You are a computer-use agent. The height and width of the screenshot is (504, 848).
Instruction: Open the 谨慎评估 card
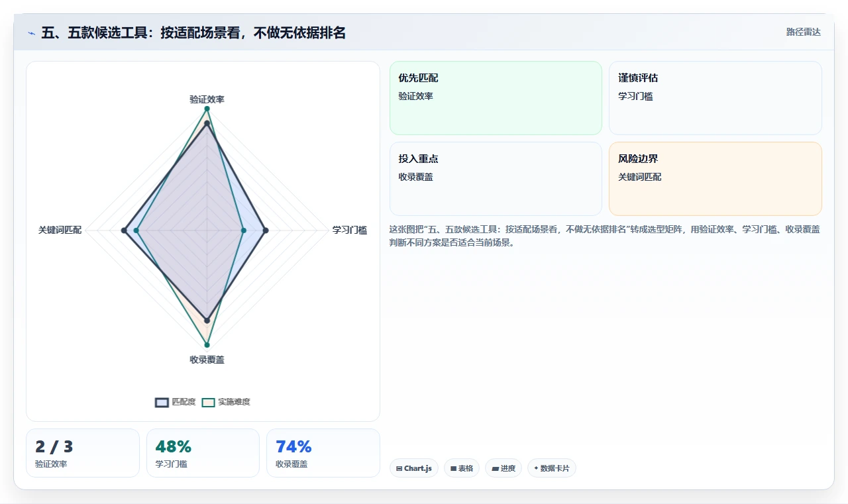click(715, 98)
